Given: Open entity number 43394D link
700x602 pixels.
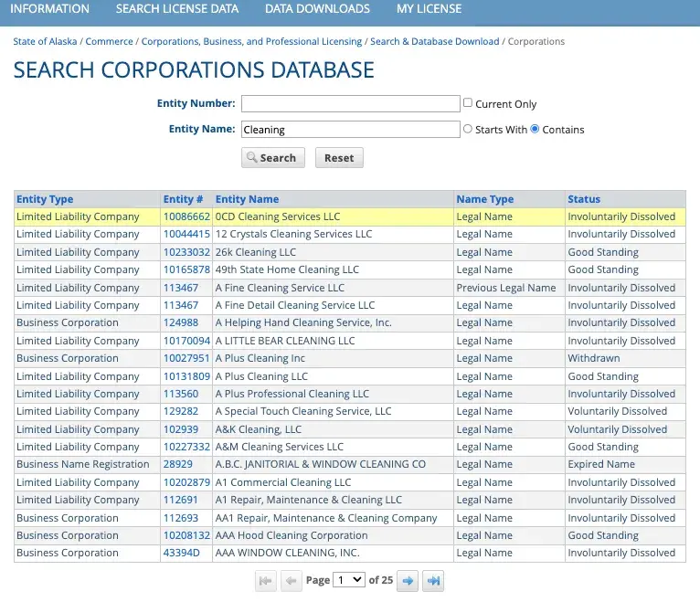Looking at the screenshot, I should (x=181, y=553).
